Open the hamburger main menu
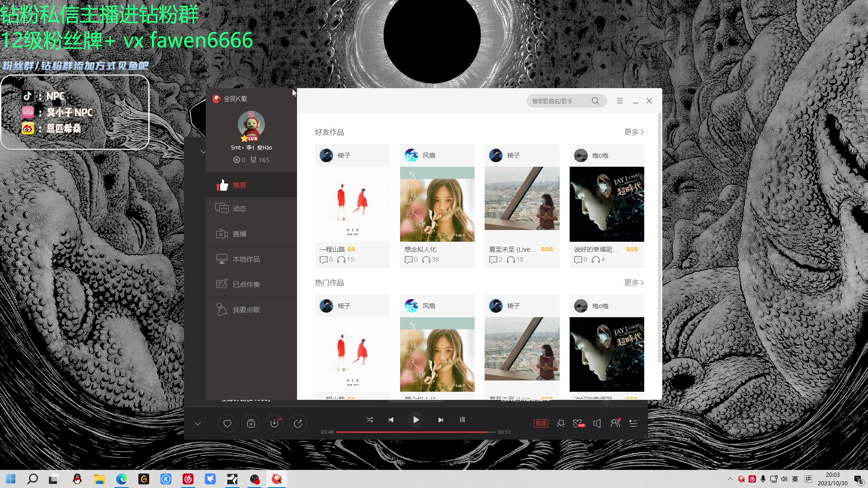The image size is (868, 488). 620,101
